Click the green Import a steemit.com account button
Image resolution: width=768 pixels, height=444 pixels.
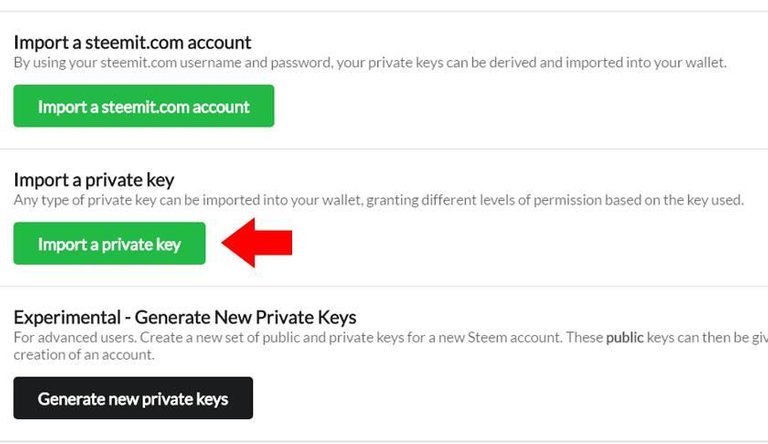pyautogui.click(x=143, y=106)
